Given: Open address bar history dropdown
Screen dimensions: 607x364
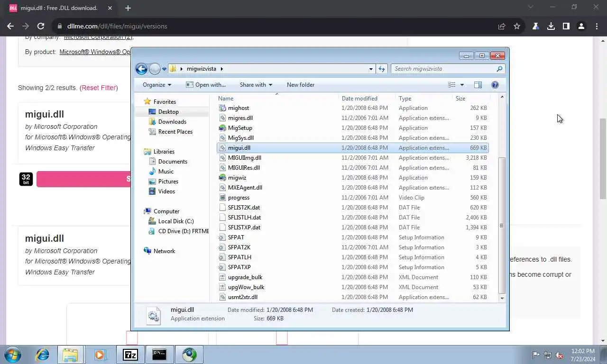Looking at the screenshot, I should coord(371,69).
